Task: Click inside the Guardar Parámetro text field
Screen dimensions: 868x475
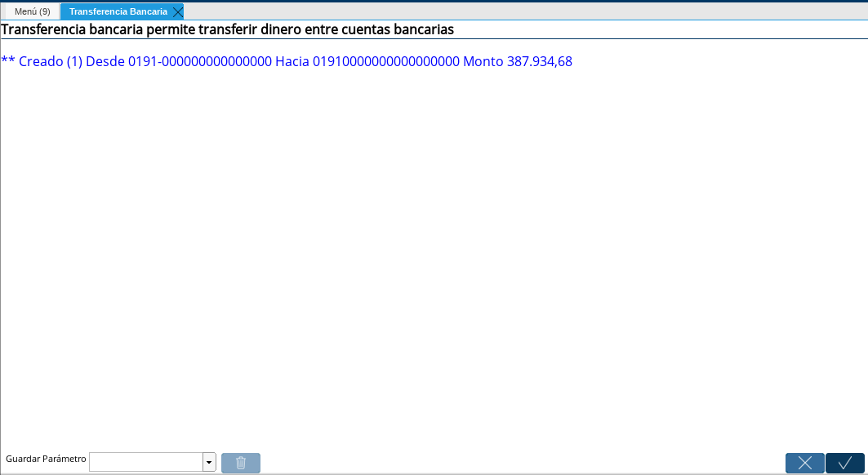Action: coord(147,462)
